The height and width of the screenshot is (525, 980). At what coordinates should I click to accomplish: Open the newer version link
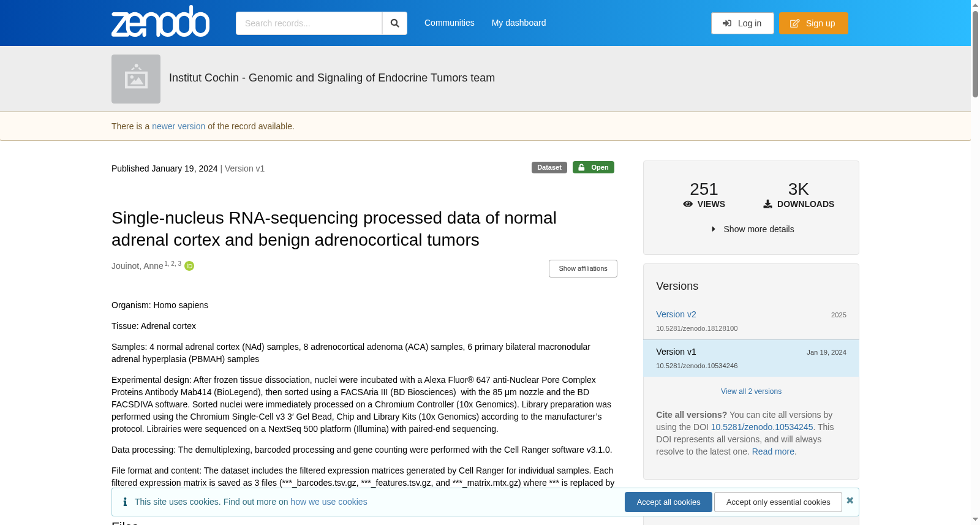coord(178,126)
